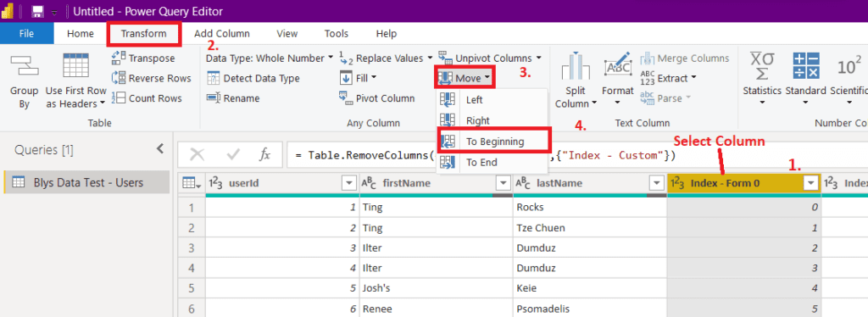868x317 pixels.
Task: Open the lastName column filter dropdown
Action: click(x=657, y=182)
